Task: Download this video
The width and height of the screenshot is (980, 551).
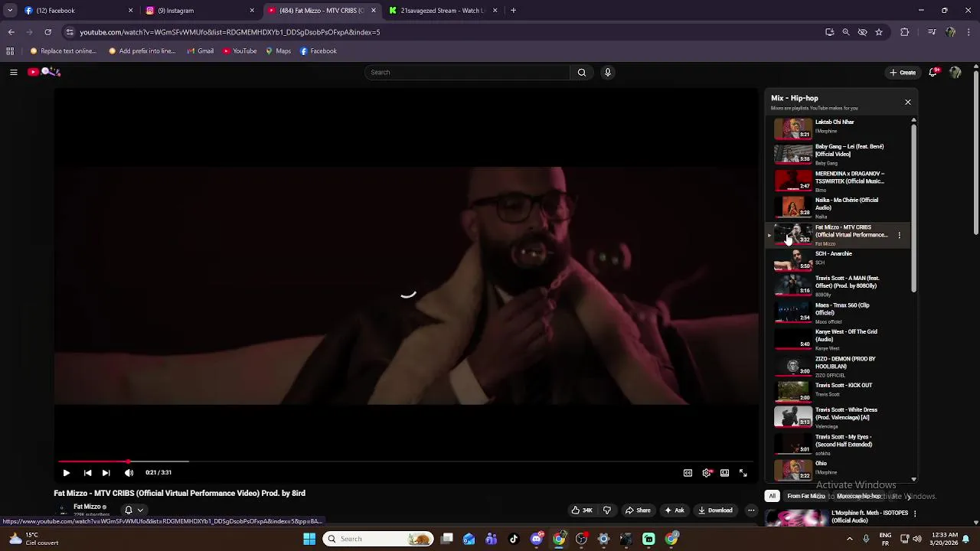Action: (715, 510)
